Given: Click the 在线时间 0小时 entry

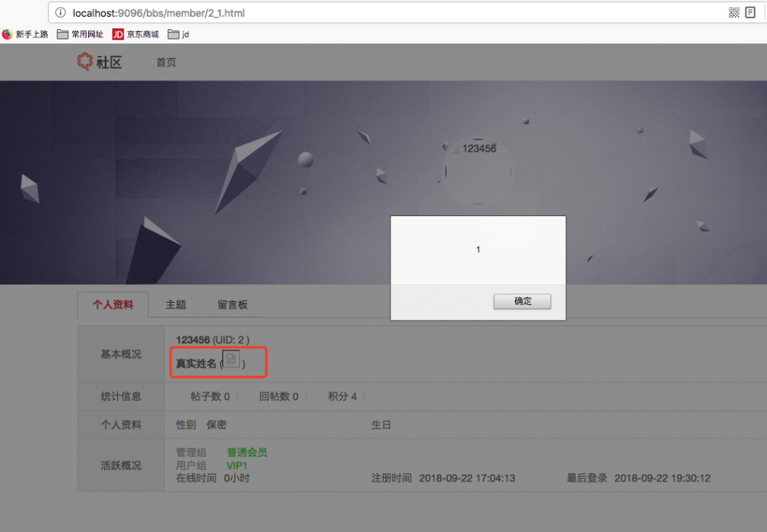Looking at the screenshot, I should [x=212, y=478].
